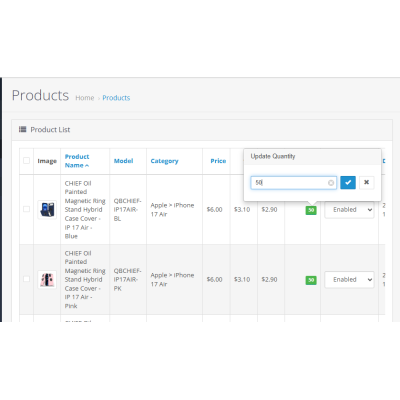Click the Product List panel heading
Image resolution: width=400 pixels, height=400 pixels.
[50, 129]
